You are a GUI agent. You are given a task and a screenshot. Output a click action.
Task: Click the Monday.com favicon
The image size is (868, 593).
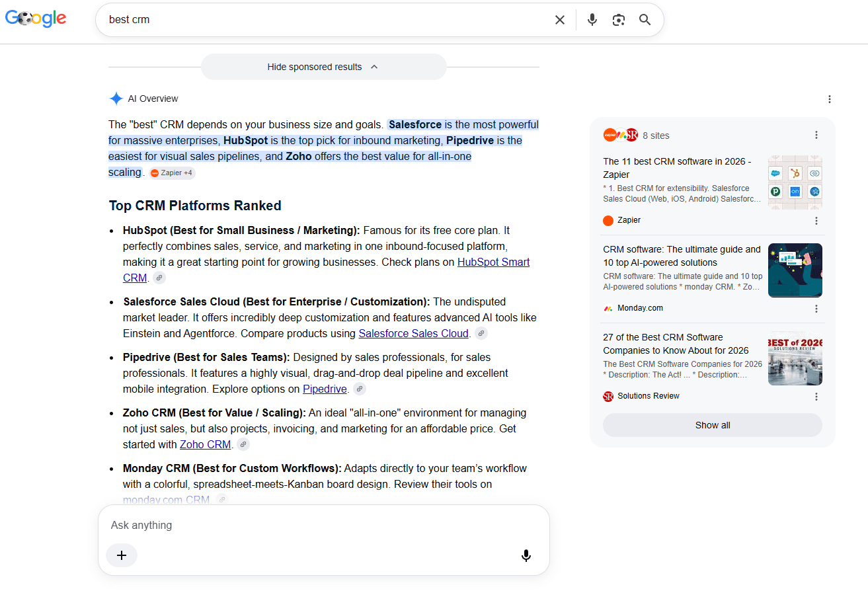[x=608, y=308]
